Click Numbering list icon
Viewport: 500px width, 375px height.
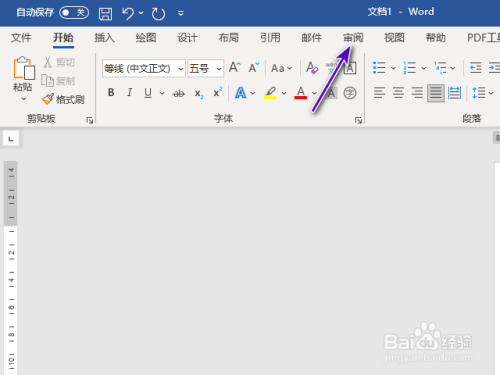tap(410, 68)
